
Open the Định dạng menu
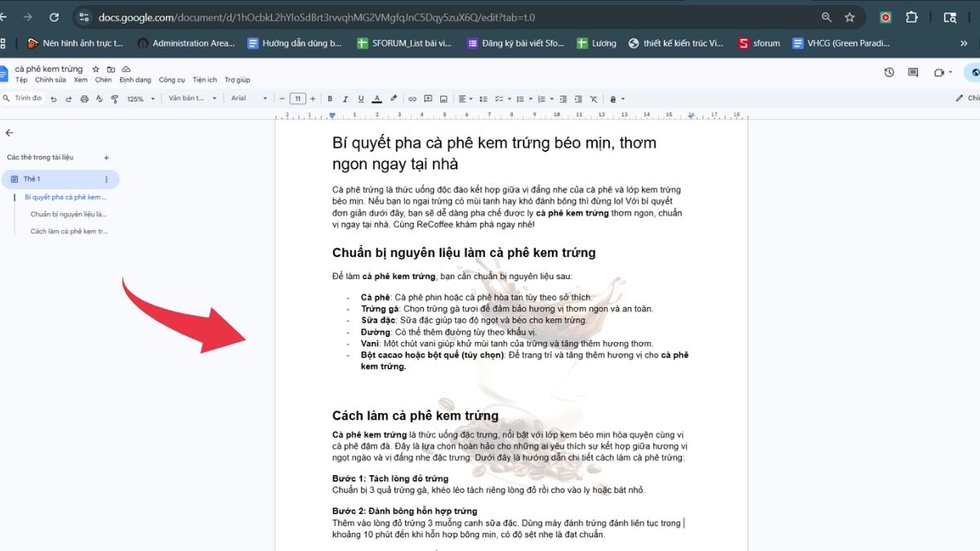(x=136, y=80)
